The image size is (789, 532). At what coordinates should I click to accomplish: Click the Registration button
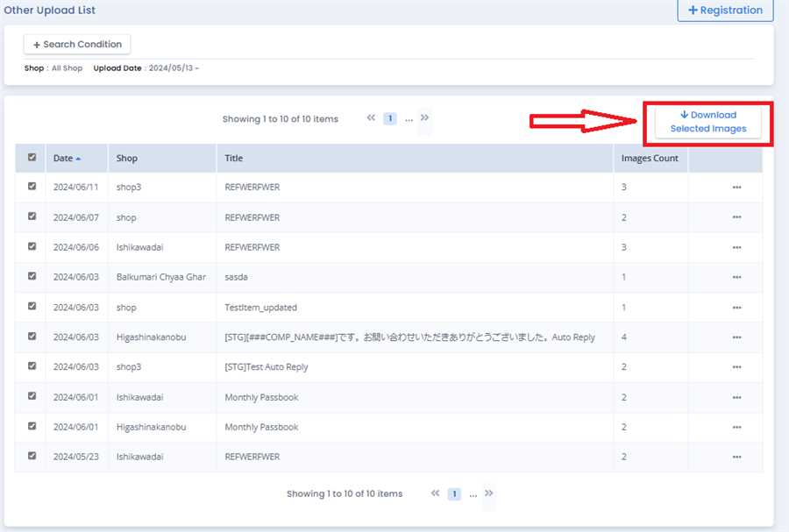pyautogui.click(x=725, y=11)
